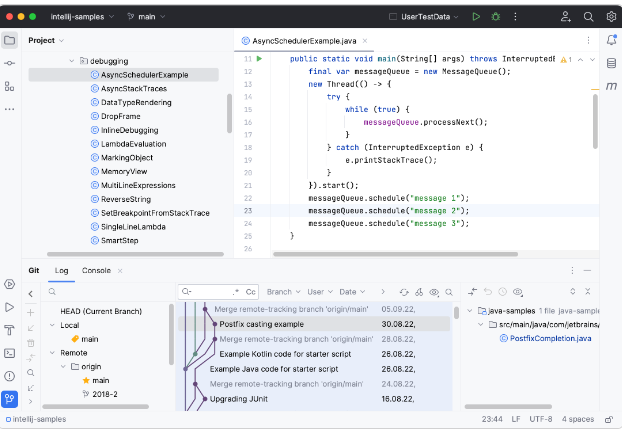The height and width of the screenshot is (433, 622).
Task: Open the Build hammer tool window
Action: 10,330
